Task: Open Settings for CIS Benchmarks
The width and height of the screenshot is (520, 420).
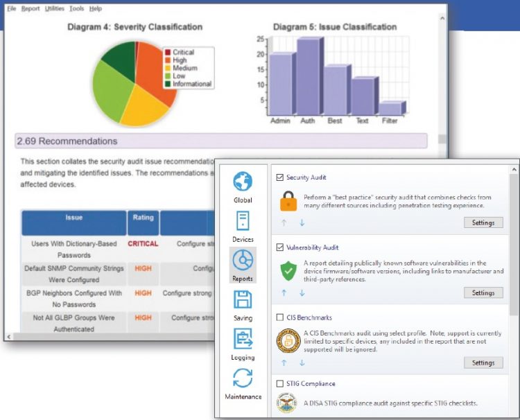Action: coord(483,362)
